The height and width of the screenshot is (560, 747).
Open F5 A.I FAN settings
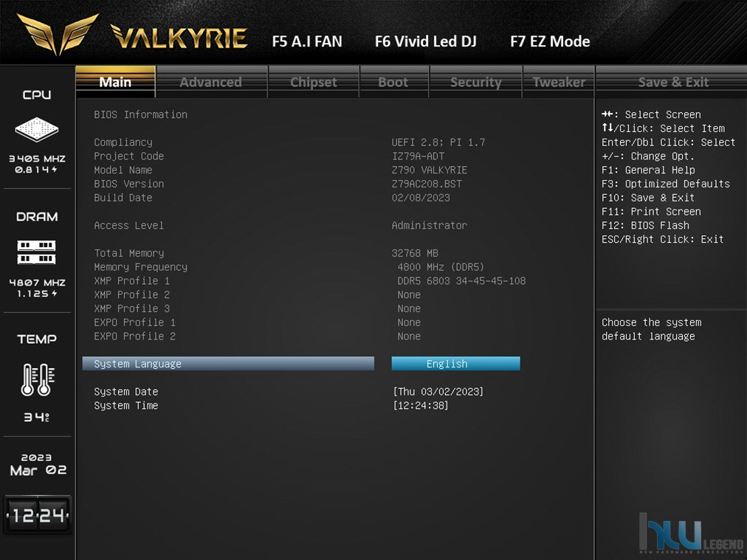tap(307, 41)
